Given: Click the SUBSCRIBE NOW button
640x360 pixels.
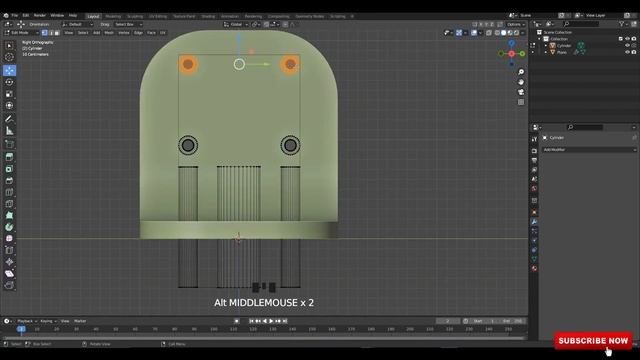Looking at the screenshot, I should click(x=593, y=341).
